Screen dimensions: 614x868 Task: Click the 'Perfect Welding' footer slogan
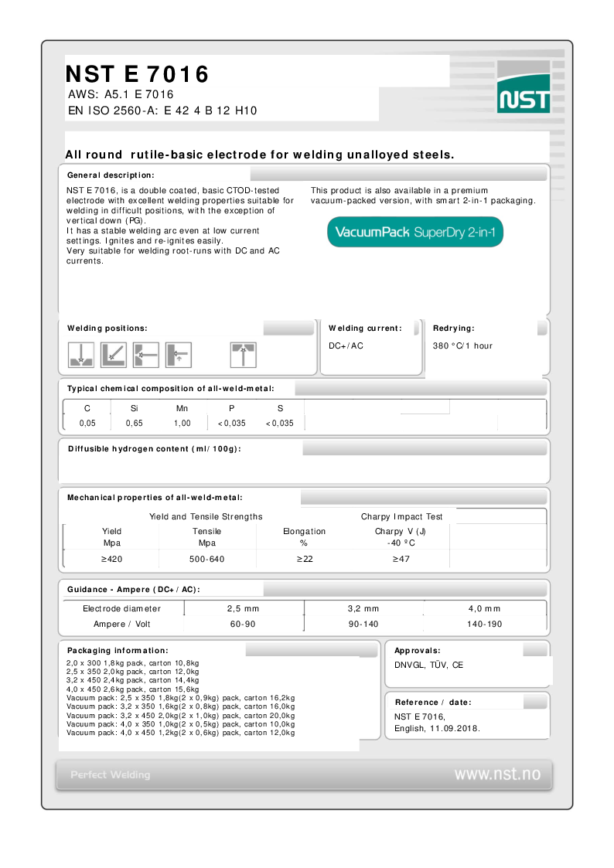[110, 774]
